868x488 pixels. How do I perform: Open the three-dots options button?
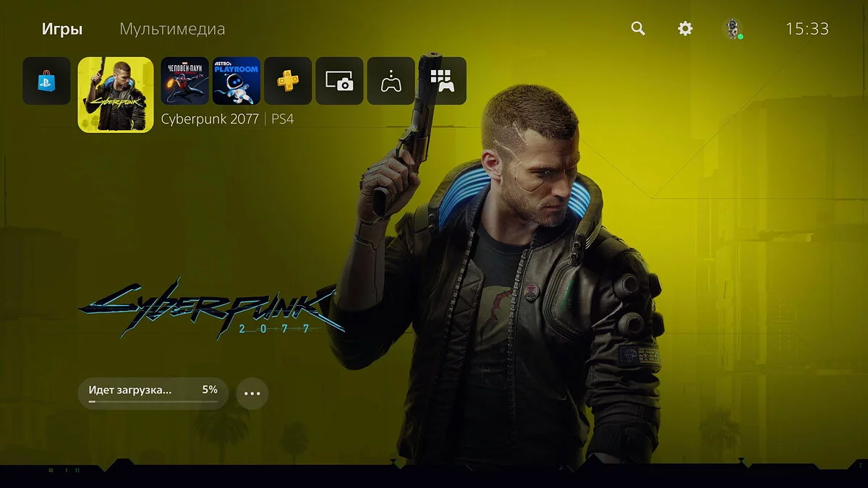[252, 394]
